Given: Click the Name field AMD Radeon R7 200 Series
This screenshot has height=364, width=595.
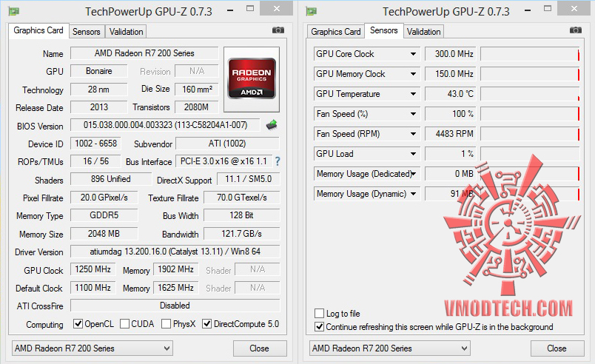Looking at the screenshot, I should (144, 53).
